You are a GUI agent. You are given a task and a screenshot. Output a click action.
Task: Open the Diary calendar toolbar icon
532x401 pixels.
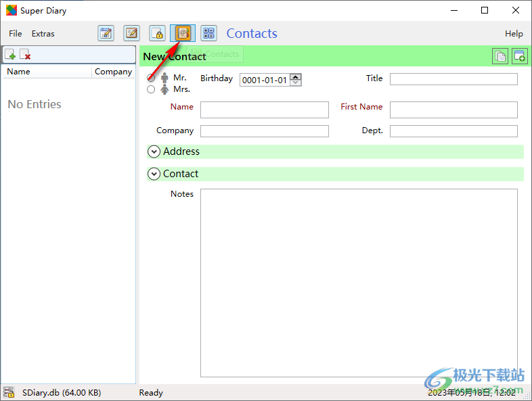[x=106, y=33]
